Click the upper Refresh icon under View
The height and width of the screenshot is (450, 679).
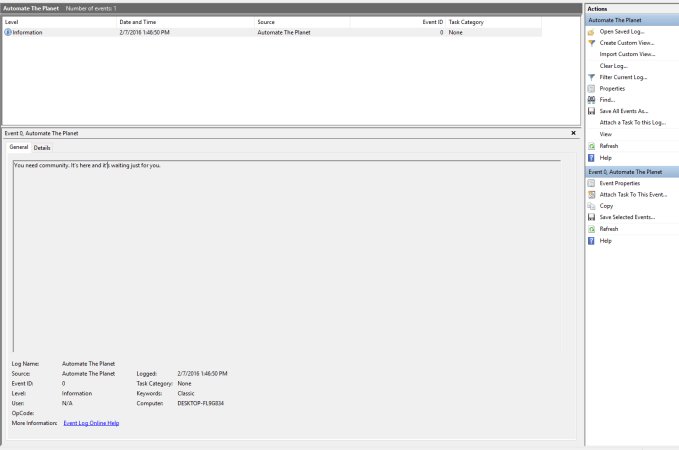591,146
